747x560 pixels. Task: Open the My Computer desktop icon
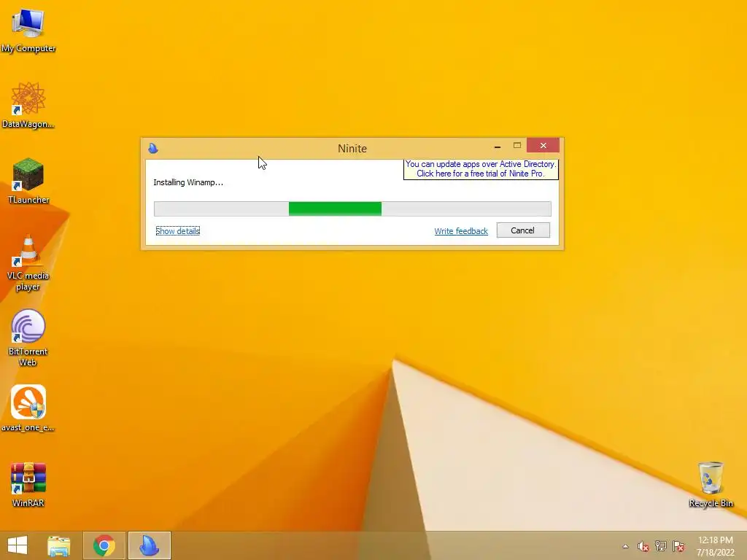[28, 29]
